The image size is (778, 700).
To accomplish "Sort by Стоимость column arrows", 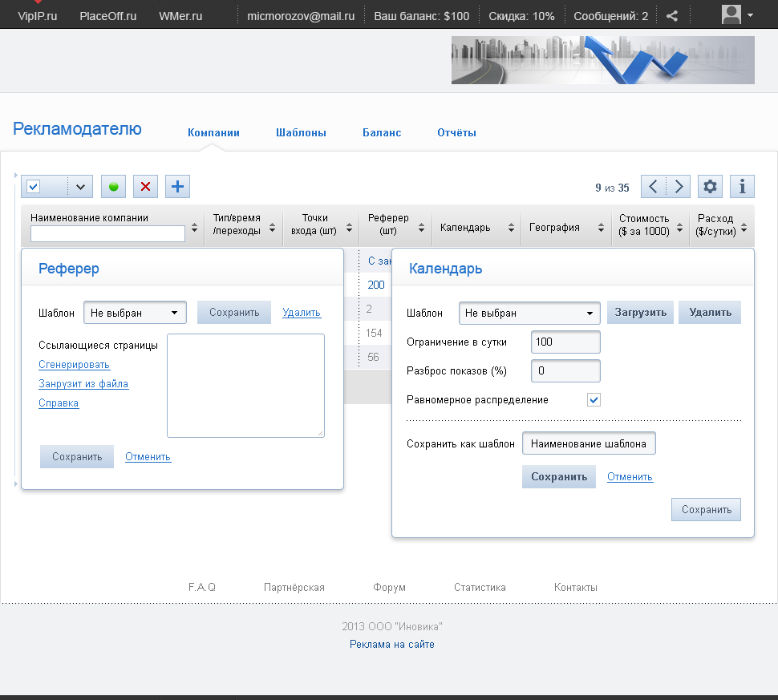I will click(680, 228).
